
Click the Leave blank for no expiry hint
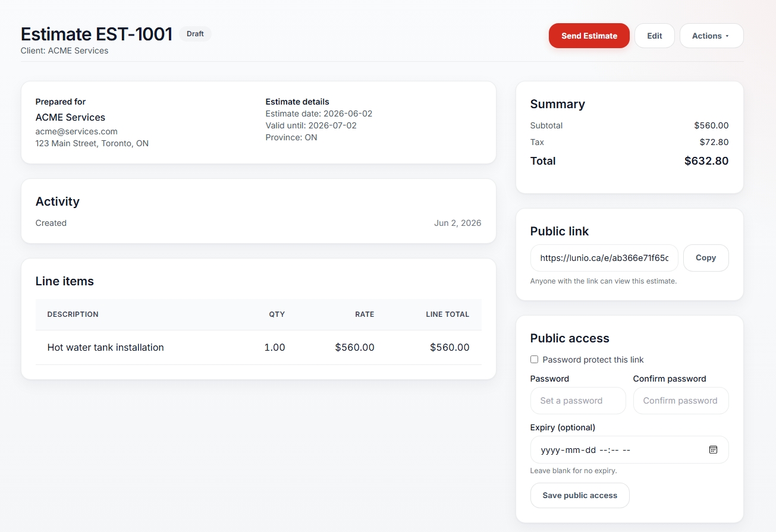coord(573,471)
